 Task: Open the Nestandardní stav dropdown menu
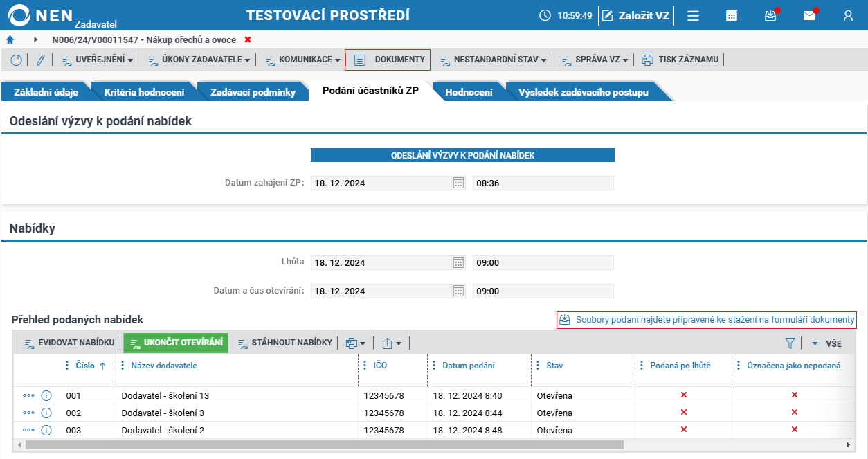click(x=494, y=60)
